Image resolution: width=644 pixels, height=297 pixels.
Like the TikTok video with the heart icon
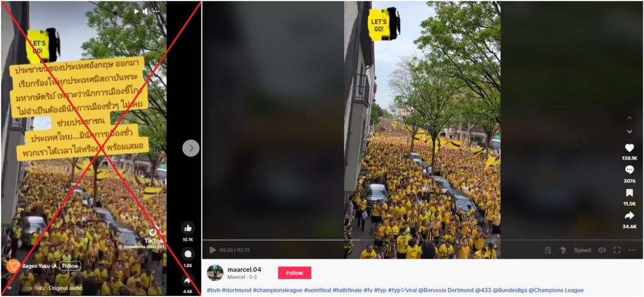[629, 148]
